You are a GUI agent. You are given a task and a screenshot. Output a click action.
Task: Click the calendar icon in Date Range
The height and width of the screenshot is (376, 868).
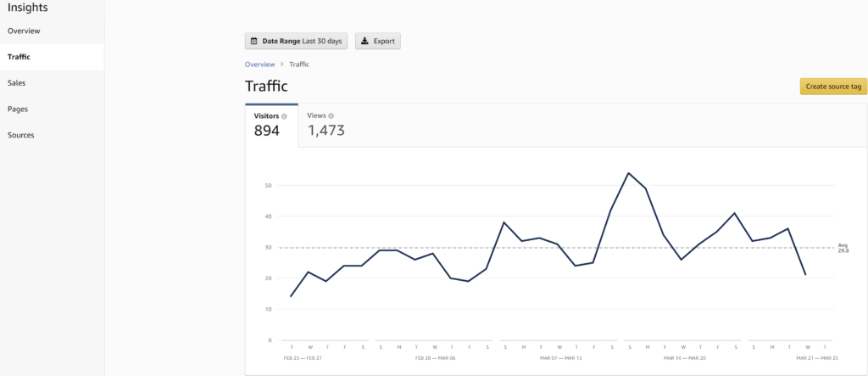254,41
